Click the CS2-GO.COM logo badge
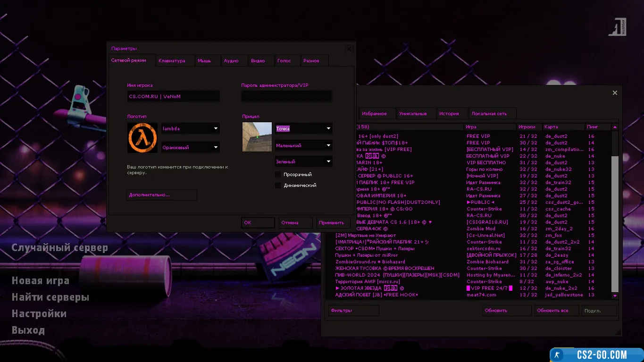 click(596, 355)
